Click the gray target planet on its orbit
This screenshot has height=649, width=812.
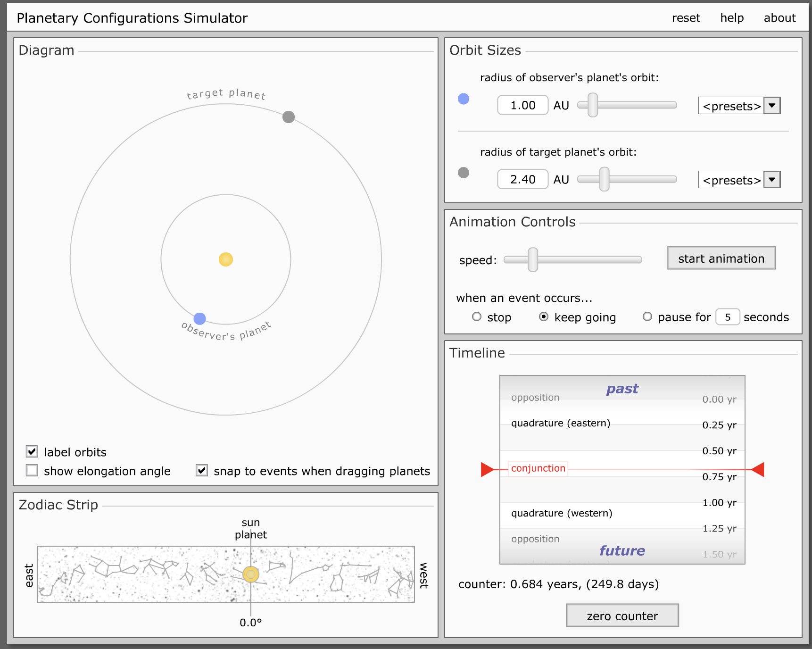pos(289,117)
